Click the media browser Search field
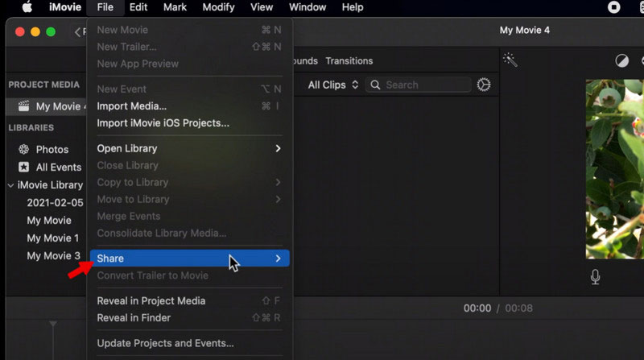Screen dimensions: 644x360 (418, 85)
